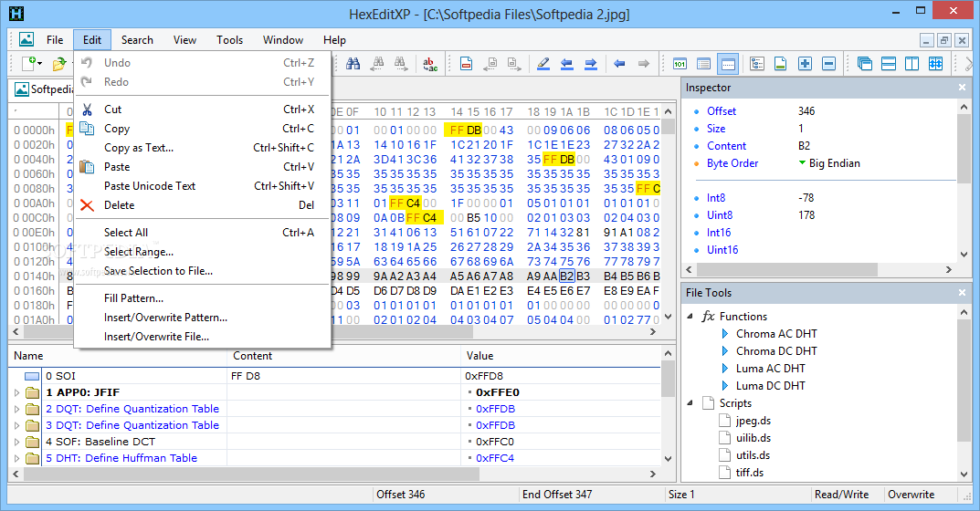
Task: Choose Select Range menu entry
Action: [201, 252]
